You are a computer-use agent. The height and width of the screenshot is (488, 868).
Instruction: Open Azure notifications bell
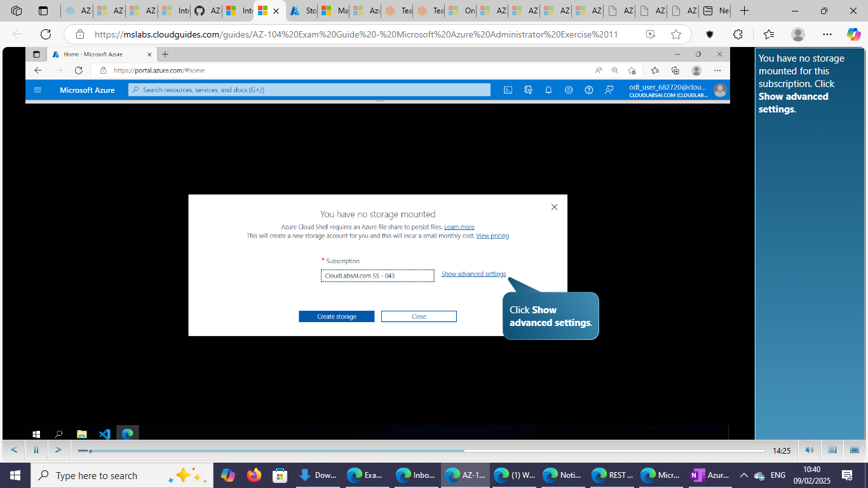[548, 90]
